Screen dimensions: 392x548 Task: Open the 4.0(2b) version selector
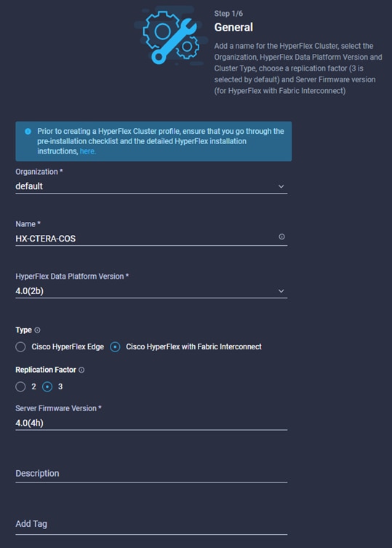pos(151,291)
